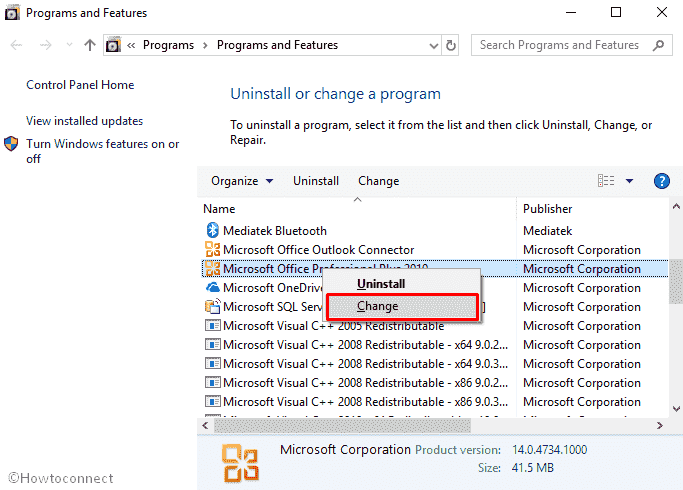Click the search magnifier icon
The image size is (683, 490).
pyautogui.click(x=659, y=45)
